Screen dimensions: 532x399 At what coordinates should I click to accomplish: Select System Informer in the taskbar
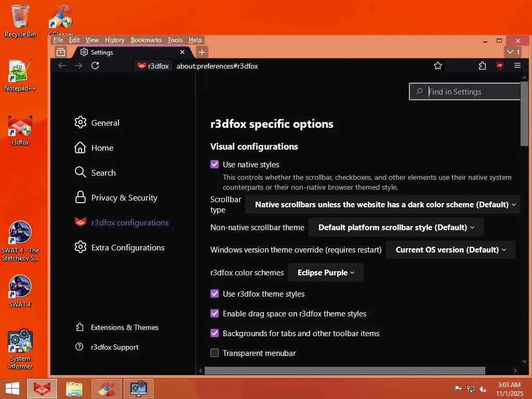[x=138, y=389]
